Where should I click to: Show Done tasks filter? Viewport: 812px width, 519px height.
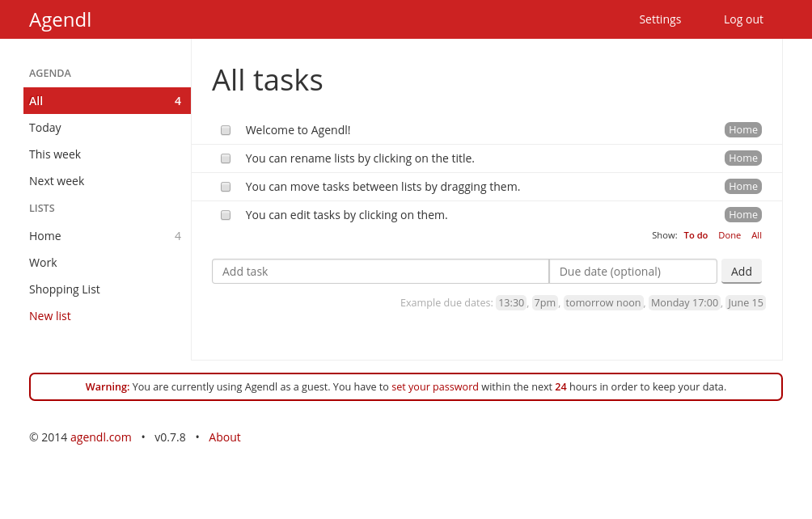click(x=730, y=235)
